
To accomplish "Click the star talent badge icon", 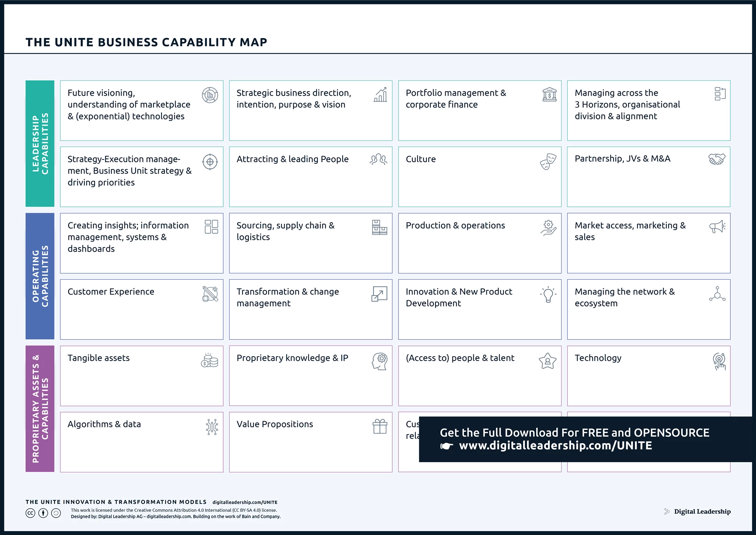I will 547,361.
